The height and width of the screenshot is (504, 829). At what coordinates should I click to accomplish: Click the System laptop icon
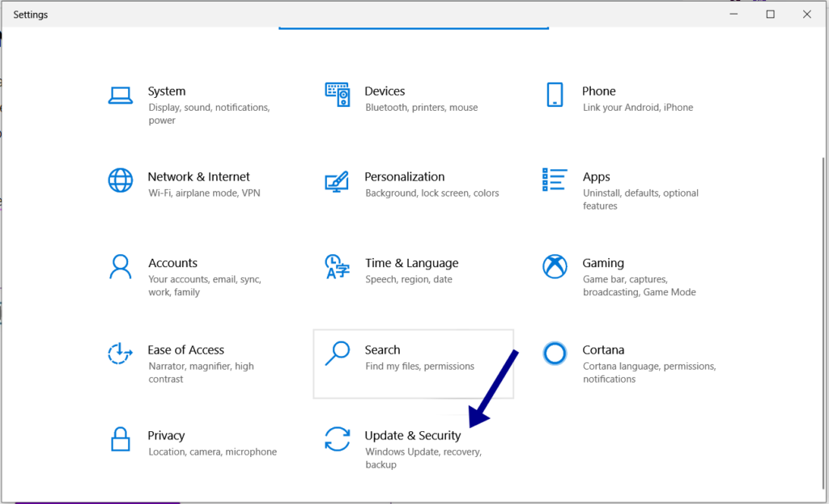tap(121, 95)
